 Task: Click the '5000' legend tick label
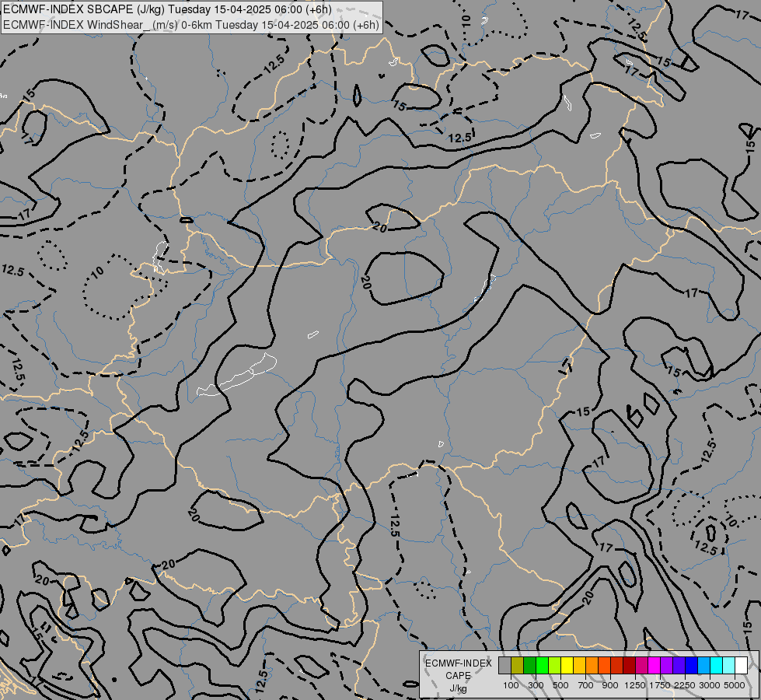click(x=735, y=685)
